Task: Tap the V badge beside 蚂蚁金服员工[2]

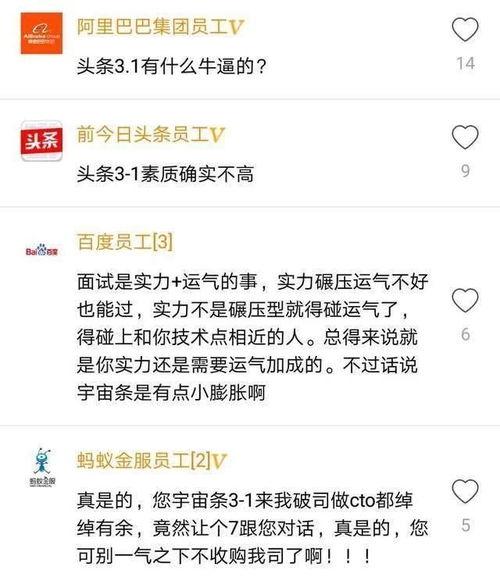Action: [219, 461]
